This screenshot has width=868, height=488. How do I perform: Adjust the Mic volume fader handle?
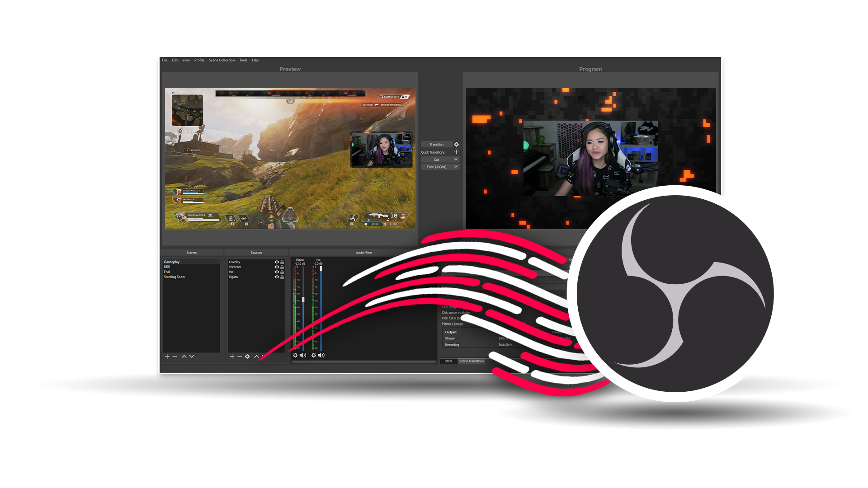coord(321,268)
